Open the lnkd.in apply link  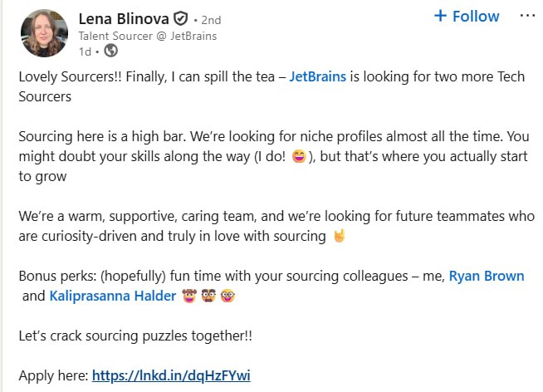(x=171, y=375)
